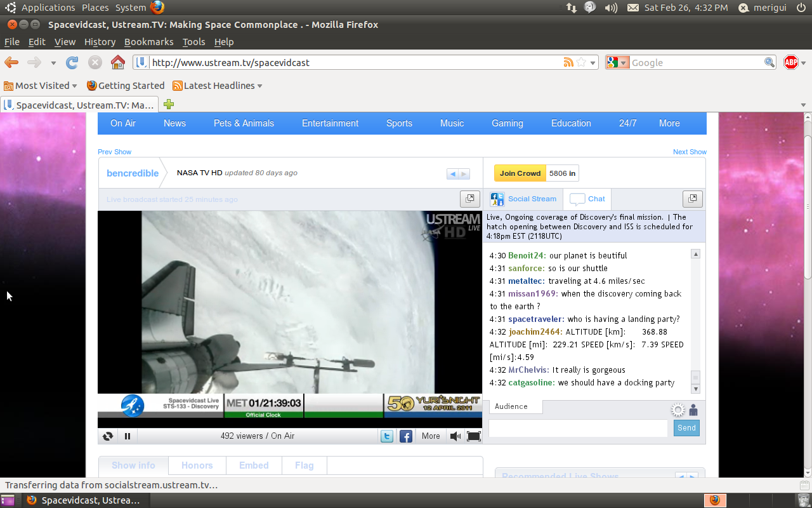Image resolution: width=812 pixels, height=508 pixels.
Task: Open the Tools menu
Action: click(x=193, y=42)
